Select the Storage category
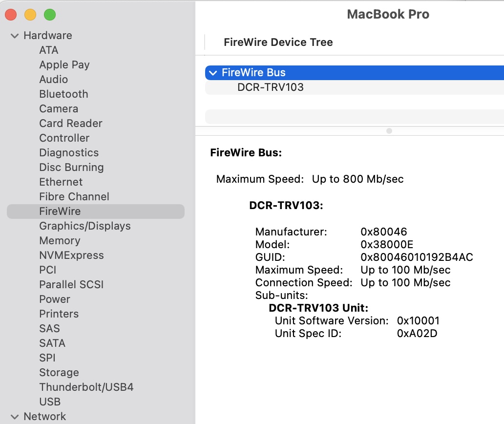The height and width of the screenshot is (424, 504). tap(59, 372)
